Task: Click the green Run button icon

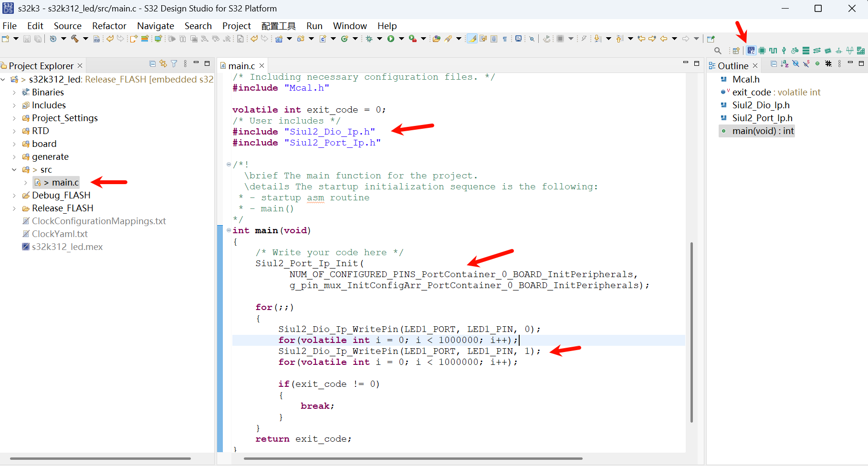Action: click(x=391, y=39)
